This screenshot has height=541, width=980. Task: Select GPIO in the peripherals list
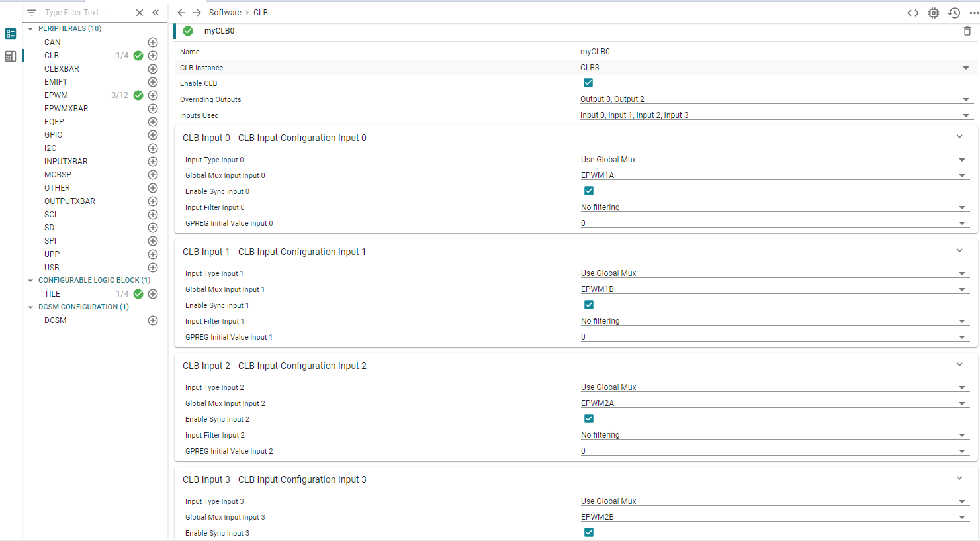point(54,135)
